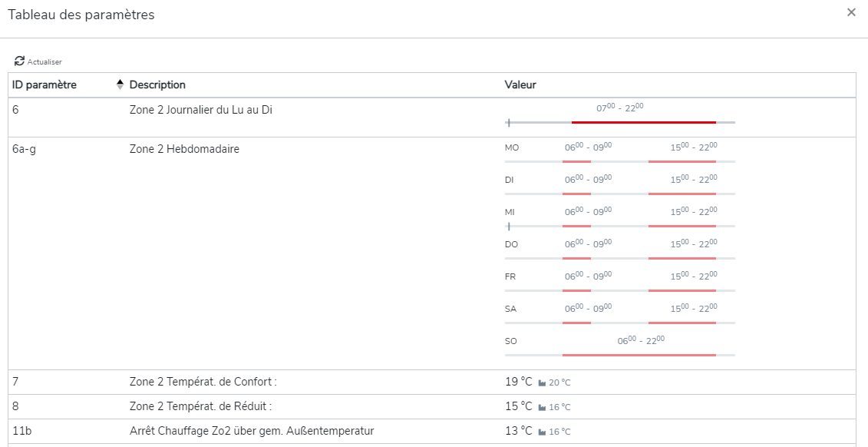Click the 13 °C Arrêt Chauffage value
The height and width of the screenshot is (447, 868).
(518, 431)
